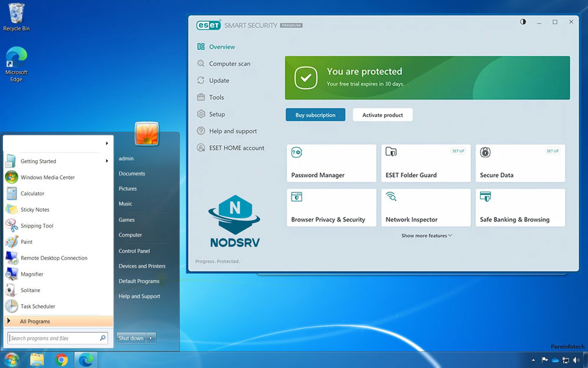
Task: Select Update in ESET sidebar
Action: pos(219,81)
